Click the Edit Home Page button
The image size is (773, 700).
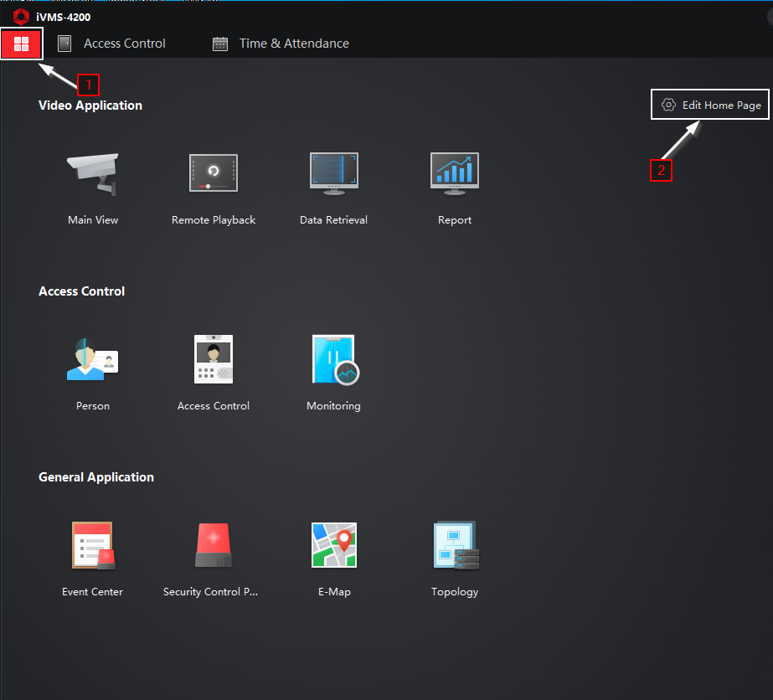(x=710, y=105)
